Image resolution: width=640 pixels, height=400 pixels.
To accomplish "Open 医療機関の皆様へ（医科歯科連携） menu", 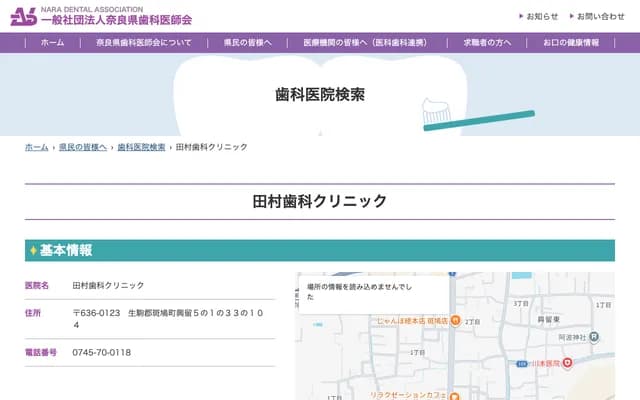I will [364, 43].
